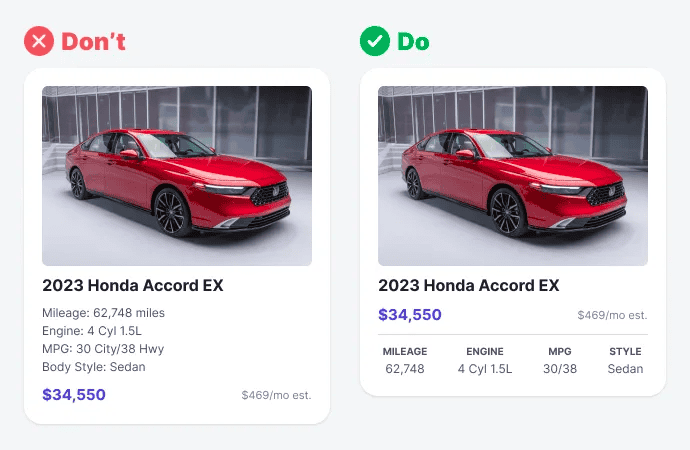Click the $34,550 price in the left card
This screenshot has height=450, width=690.
tap(74, 395)
